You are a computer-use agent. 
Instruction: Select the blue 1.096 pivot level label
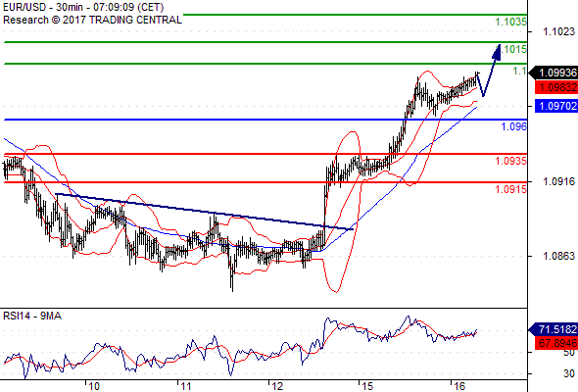[x=514, y=126]
